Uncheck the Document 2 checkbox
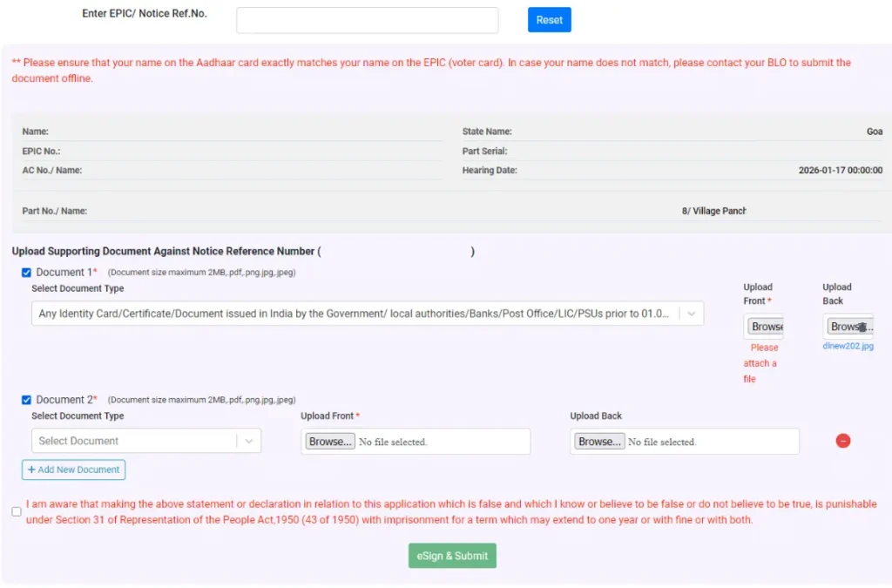892x588 pixels. click(25, 400)
